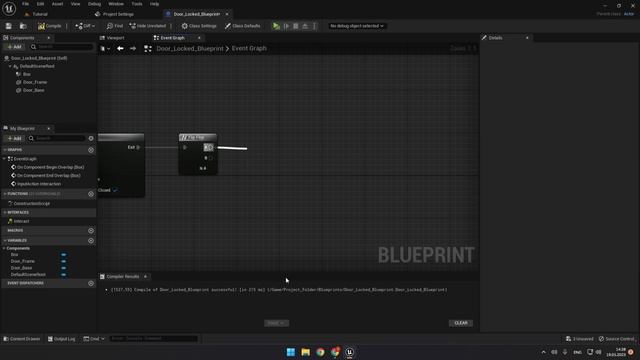Toggle Hide Unrelated nodes
The image size is (640, 360).
pyautogui.click(x=148, y=26)
